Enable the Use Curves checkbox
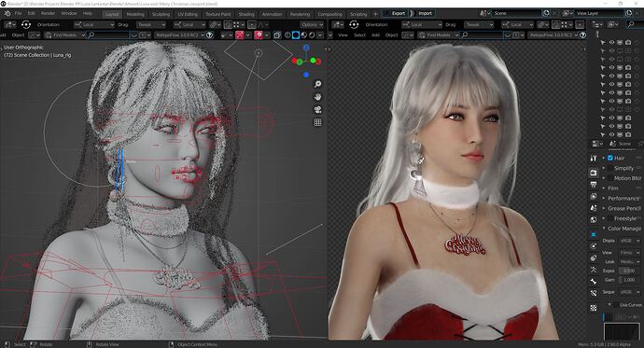644x348 pixels. [x=616, y=305]
